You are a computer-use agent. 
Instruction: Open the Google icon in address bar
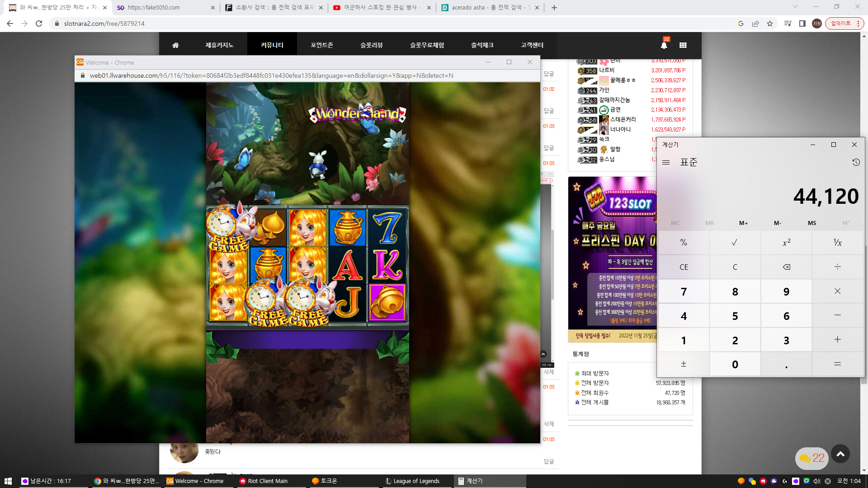741,23
